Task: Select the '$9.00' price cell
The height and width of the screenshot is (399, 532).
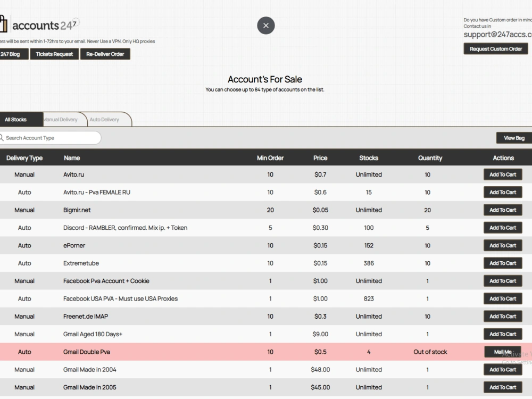Action: pos(320,334)
